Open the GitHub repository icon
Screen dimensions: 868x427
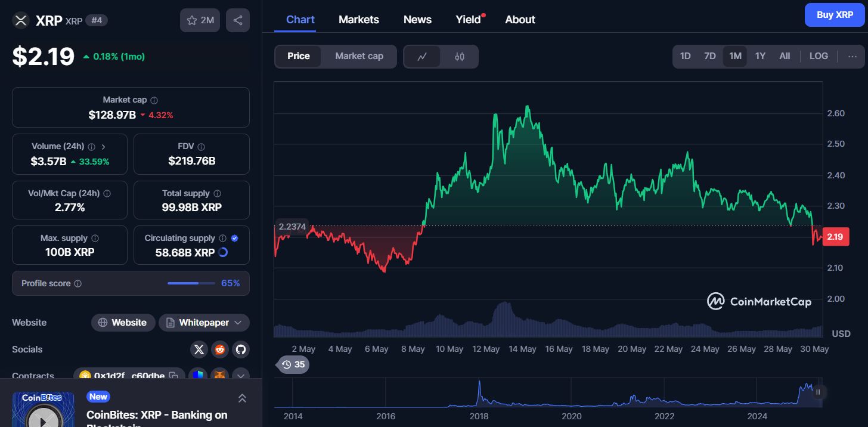pos(240,349)
